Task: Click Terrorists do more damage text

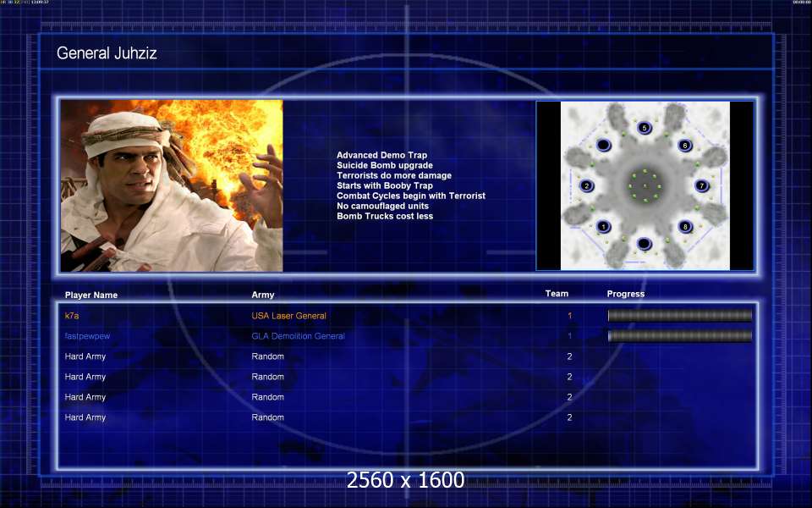Action: point(394,176)
